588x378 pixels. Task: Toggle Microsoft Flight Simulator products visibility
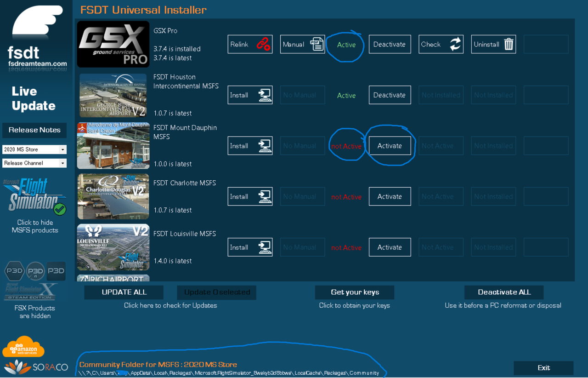click(34, 197)
